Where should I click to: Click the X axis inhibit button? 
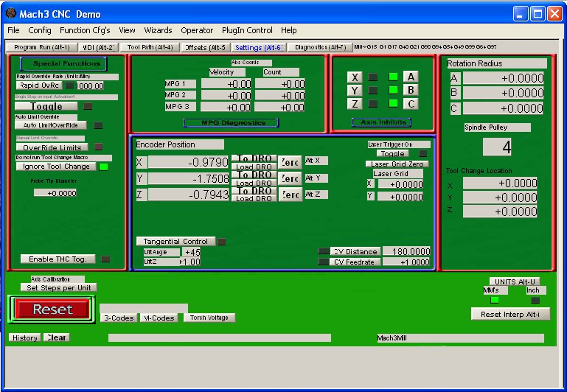[355, 77]
